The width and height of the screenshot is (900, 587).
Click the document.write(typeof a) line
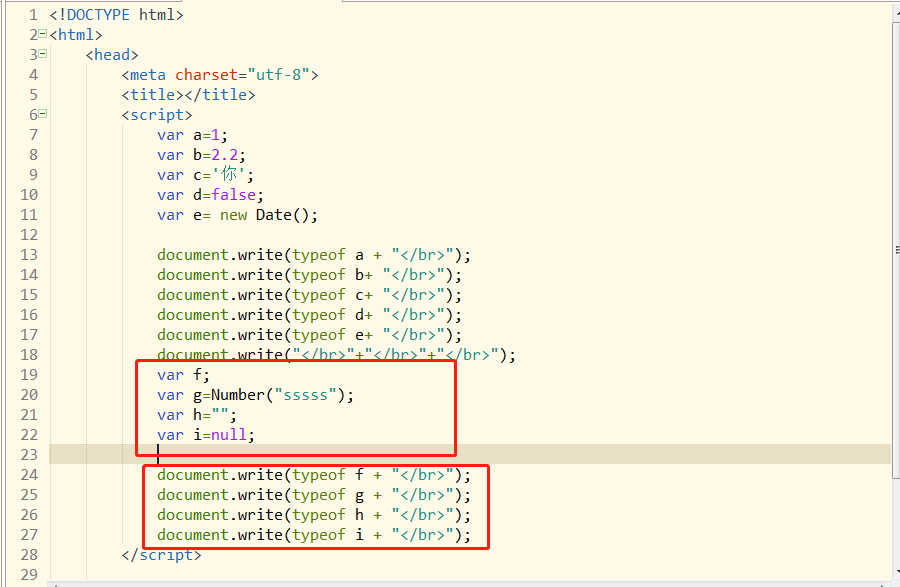314,255
